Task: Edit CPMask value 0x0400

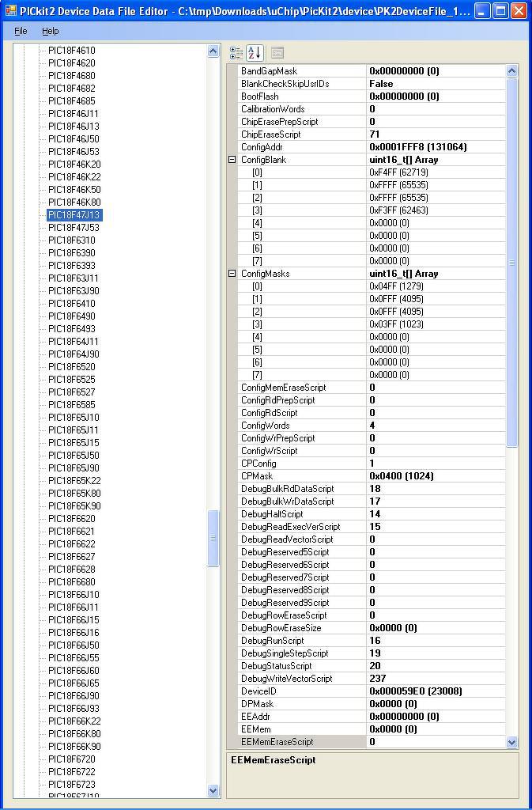Action: 436,476
